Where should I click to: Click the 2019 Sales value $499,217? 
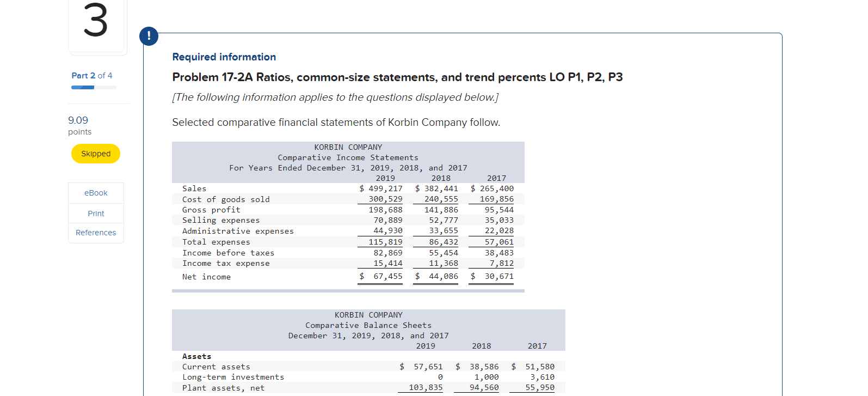point(381,188)
